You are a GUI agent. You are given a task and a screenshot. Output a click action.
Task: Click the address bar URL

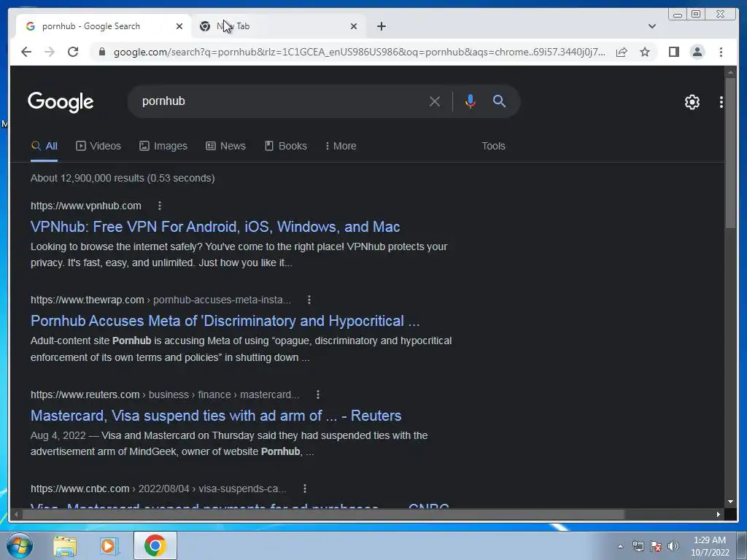[359, 52]
